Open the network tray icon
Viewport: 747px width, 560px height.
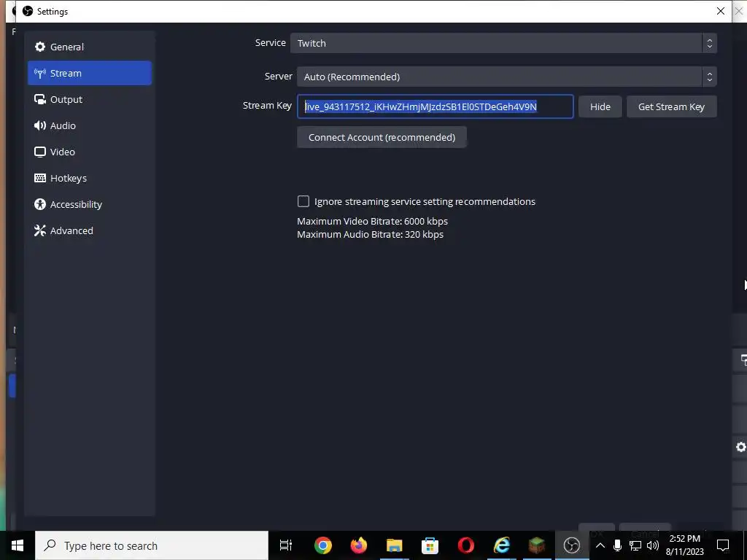635,545
